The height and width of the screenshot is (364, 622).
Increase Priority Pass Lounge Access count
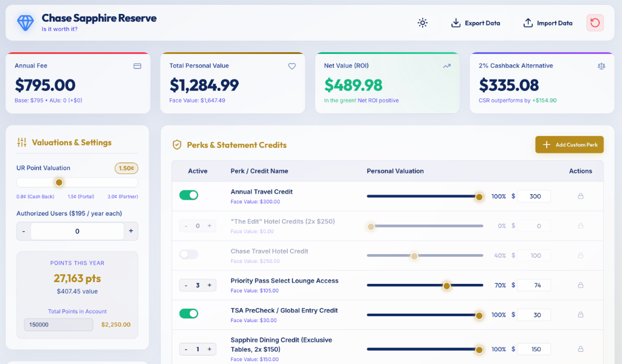(210, 285)
